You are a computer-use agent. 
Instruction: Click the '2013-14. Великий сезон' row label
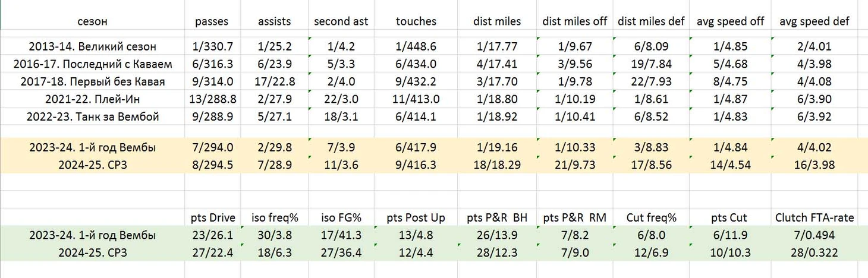[92, 46]
